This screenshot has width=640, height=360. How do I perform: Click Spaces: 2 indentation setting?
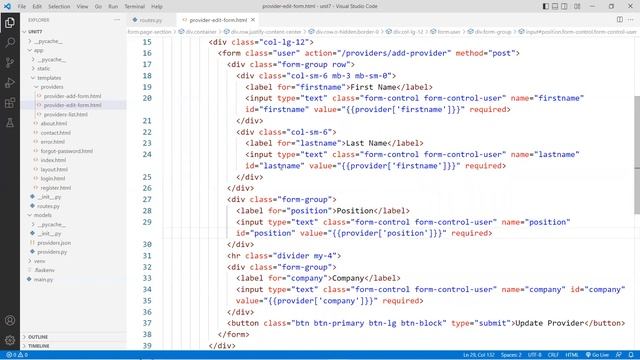point(511,355)
